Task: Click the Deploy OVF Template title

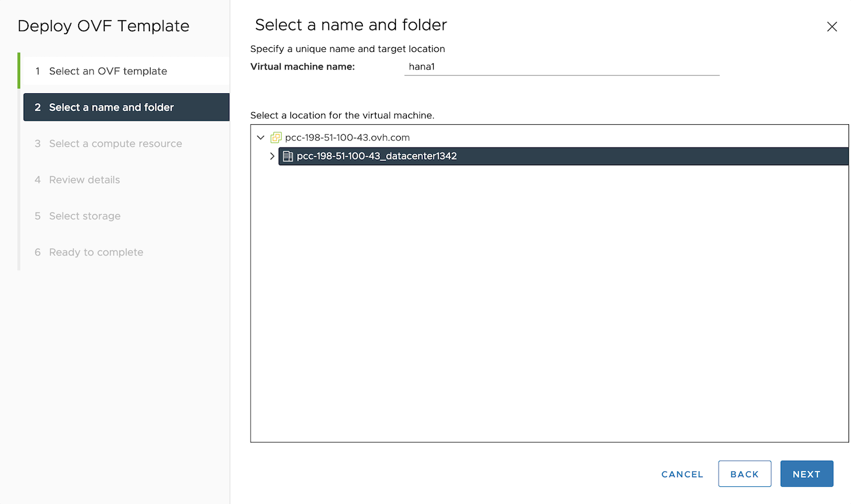Action: coord(104,26)
